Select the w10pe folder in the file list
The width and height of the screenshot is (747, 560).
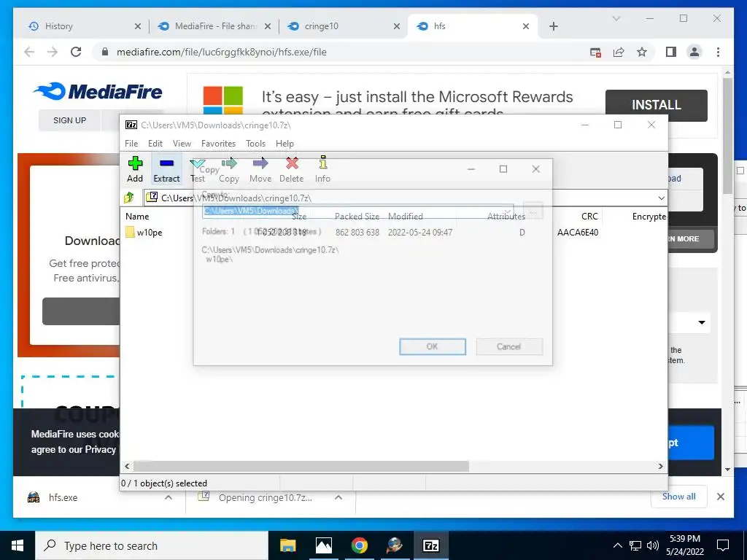144,233
